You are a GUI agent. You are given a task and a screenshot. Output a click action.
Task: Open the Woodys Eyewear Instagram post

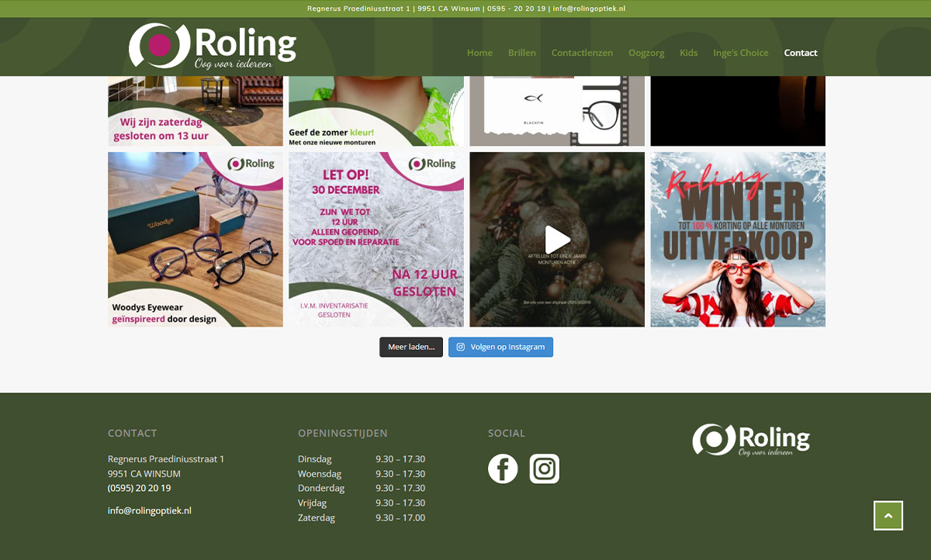(x=195, y=239)
